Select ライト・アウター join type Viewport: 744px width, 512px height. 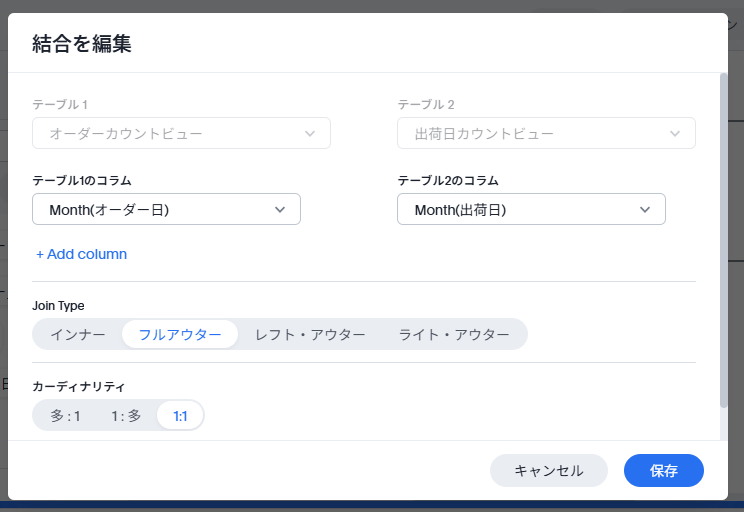tap(454, 335)
